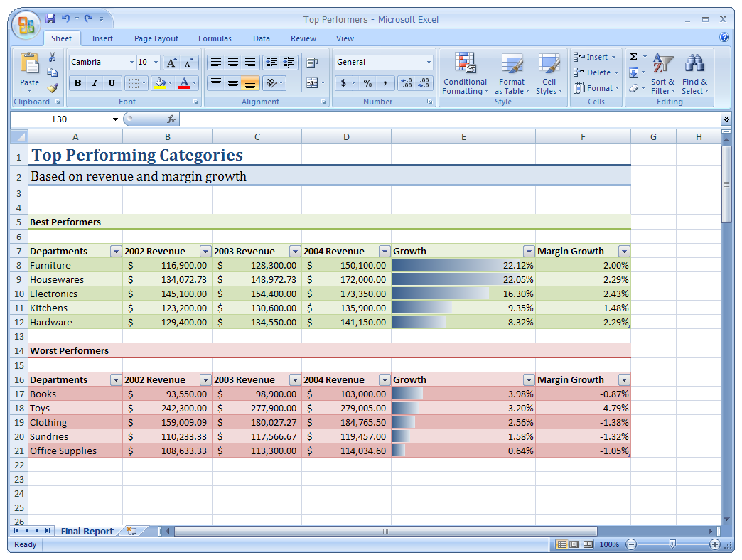Open the Page Layout ribbon tab

click(x=156, y=38)
